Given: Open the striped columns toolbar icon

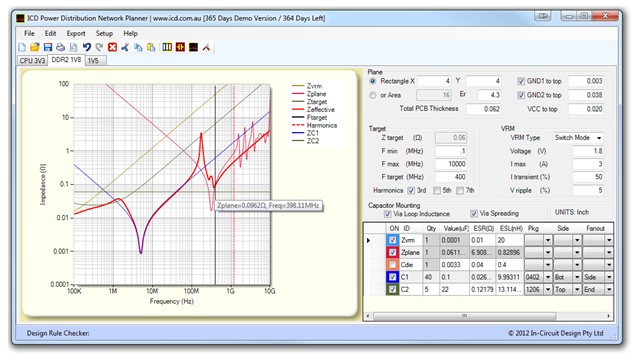Looking at the screenshot, I should [x=167, y=47].
